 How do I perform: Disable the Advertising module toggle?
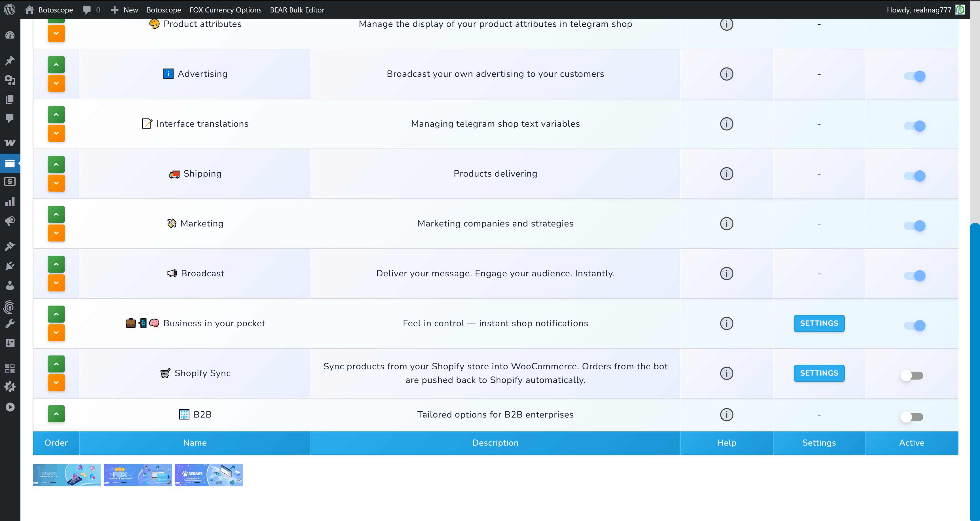[x=912, y=76]
